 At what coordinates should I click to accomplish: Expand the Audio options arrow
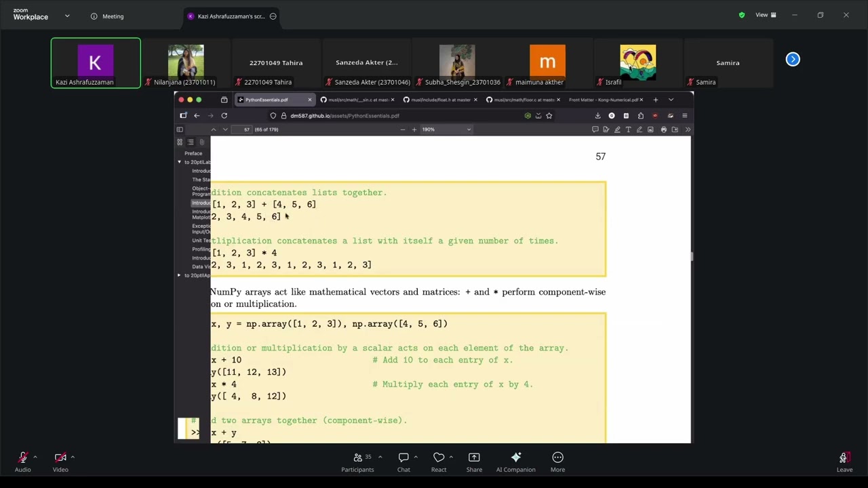[35, 457]
